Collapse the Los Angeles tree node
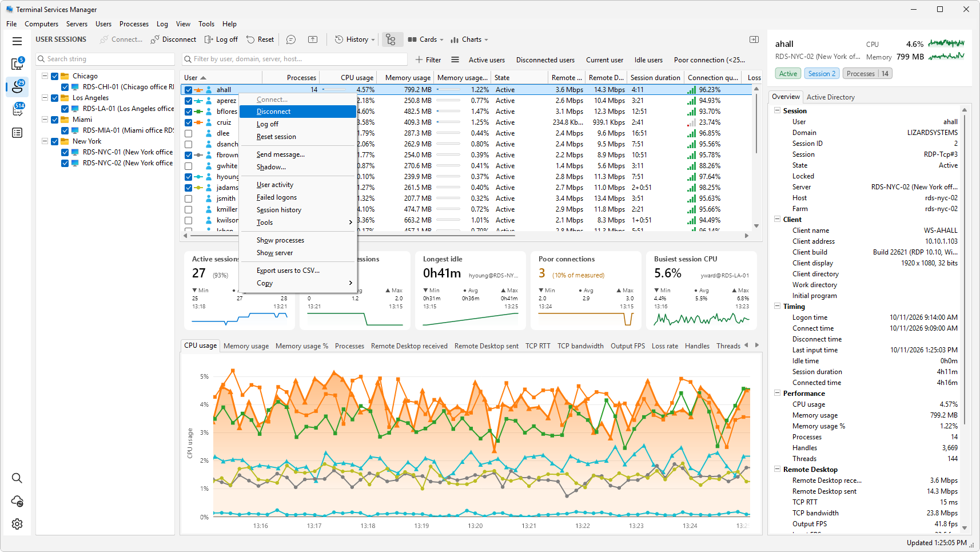Viewport: 980px width, 552px height. tap(45, 98)
